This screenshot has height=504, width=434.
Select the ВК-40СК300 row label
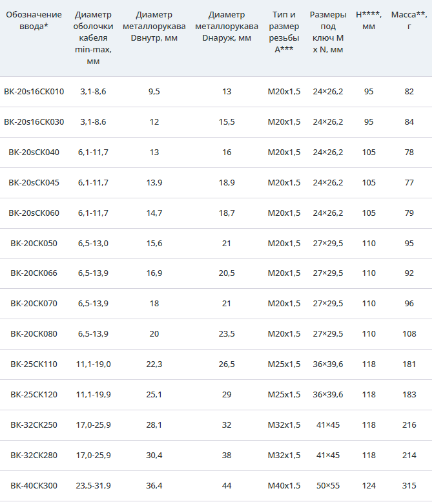(x=34, y=486)
